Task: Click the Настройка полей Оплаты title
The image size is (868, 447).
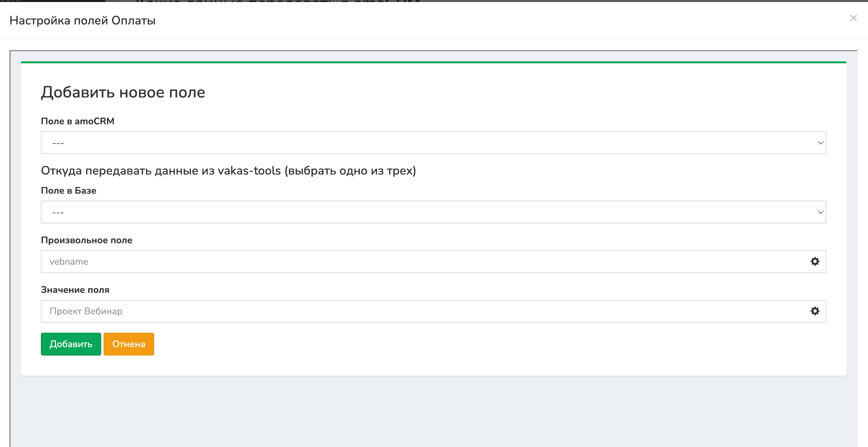Action: [82, 20]
